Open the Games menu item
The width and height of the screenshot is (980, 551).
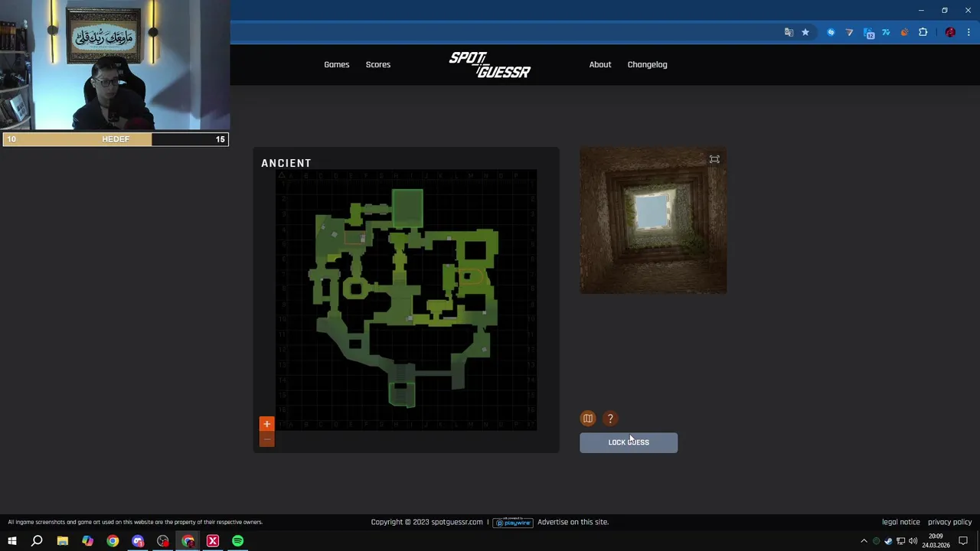pyautogui.click(x=336, y=64)
